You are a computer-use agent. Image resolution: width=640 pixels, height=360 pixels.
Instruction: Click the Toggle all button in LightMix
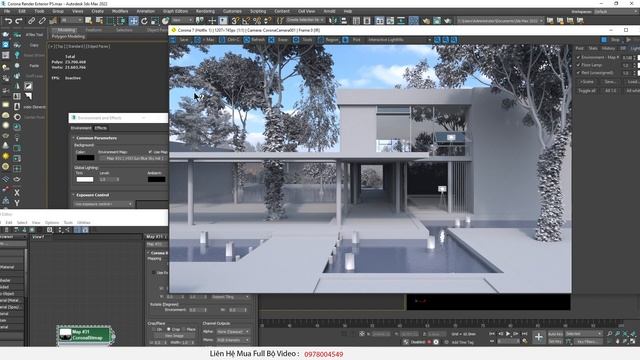pyautogui.click(x=587, y=91)
